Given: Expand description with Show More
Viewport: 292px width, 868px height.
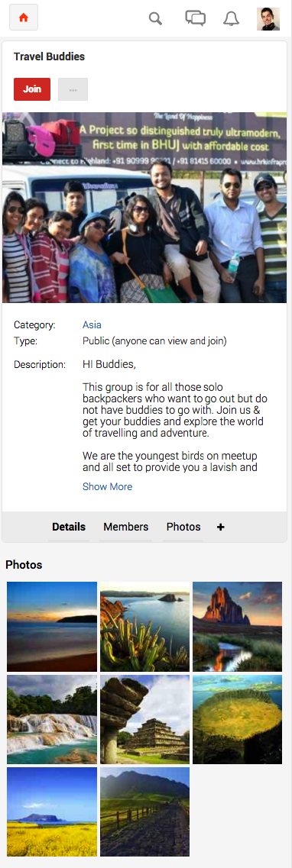Looking at the screenshot, I should tap(108, 486).
